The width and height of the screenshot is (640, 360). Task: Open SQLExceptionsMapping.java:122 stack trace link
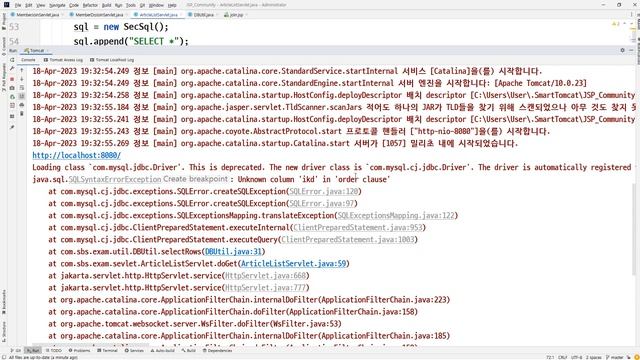pos(396,216)
